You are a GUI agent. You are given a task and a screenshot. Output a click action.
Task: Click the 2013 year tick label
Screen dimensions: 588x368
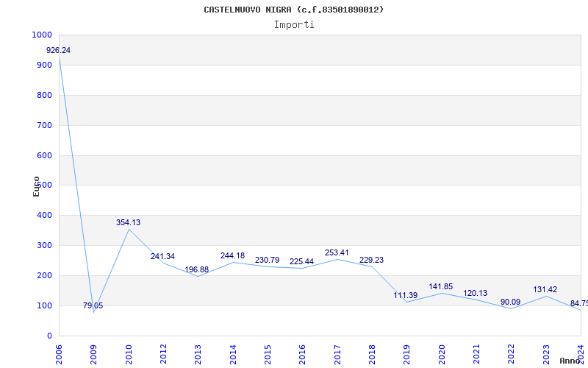(x=198, y=354)
